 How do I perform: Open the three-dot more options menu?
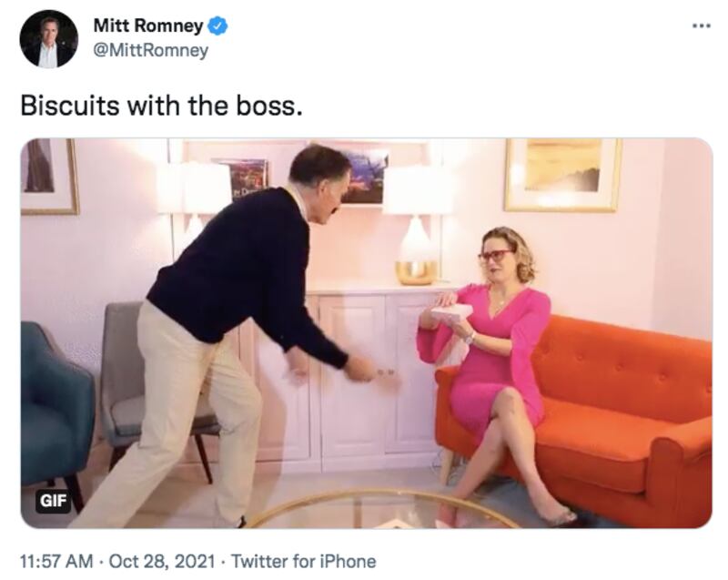point(701,26)
